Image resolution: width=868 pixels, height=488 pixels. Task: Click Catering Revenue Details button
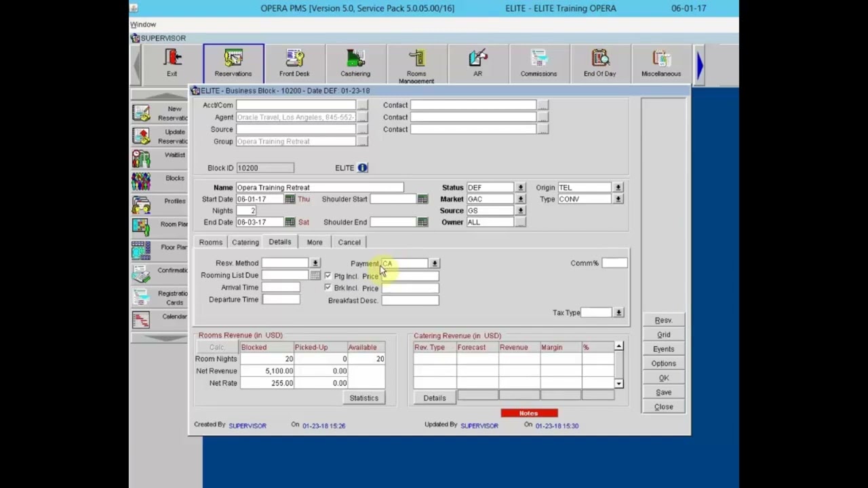pos(435,398)
